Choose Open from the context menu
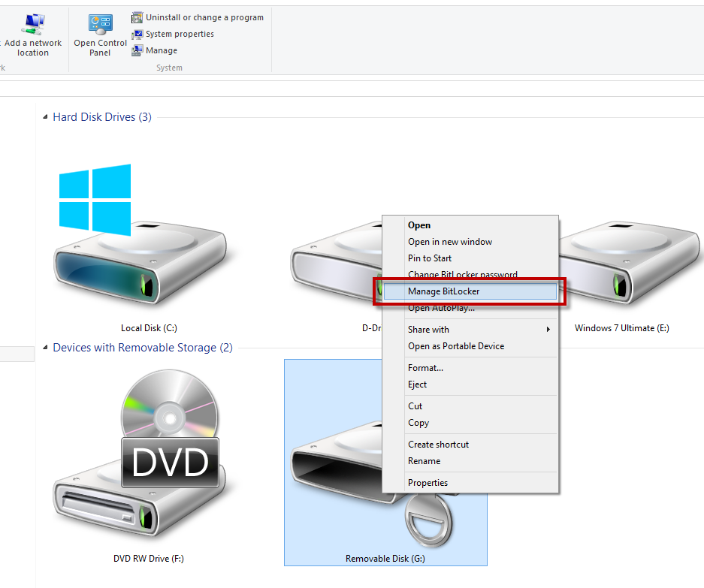 click(x=470, y=225)
